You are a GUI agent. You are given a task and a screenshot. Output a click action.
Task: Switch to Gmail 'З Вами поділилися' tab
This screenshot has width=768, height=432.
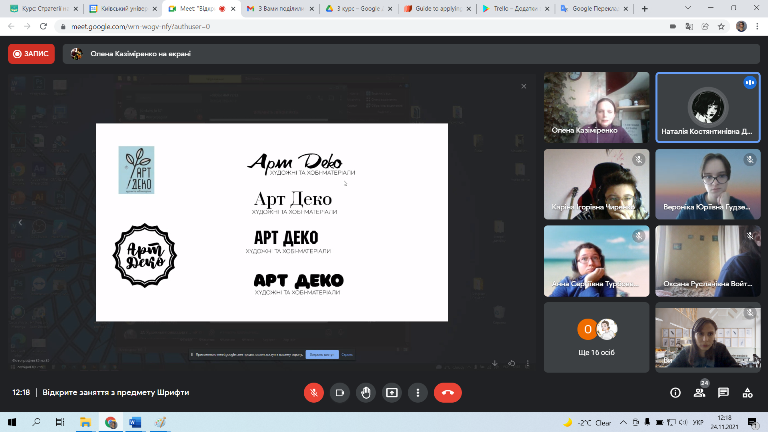[281, 9]
